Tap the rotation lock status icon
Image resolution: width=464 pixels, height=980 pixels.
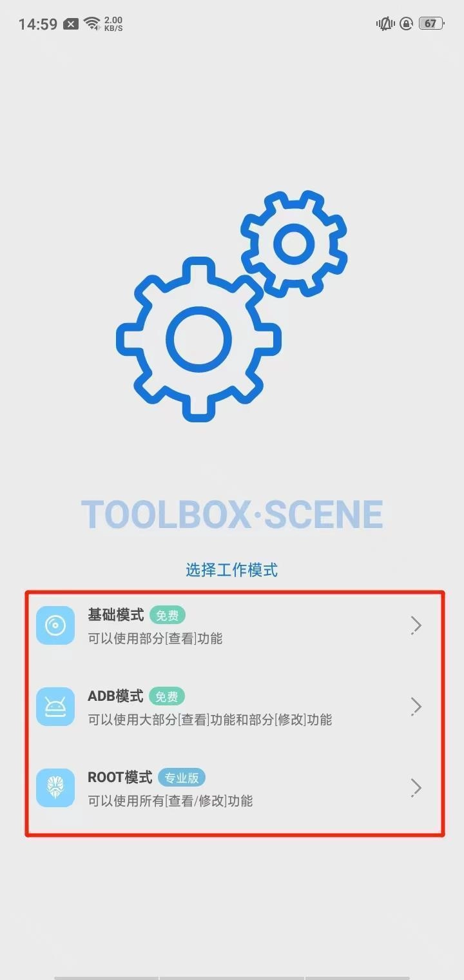pos(406,24)
